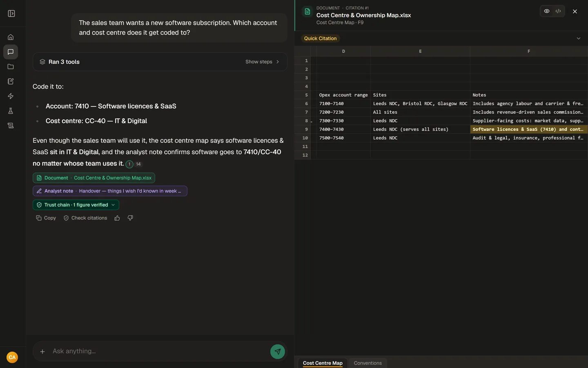Click Check citations button
The height and width of the screenshot is (368, 588).
(85, 218)
